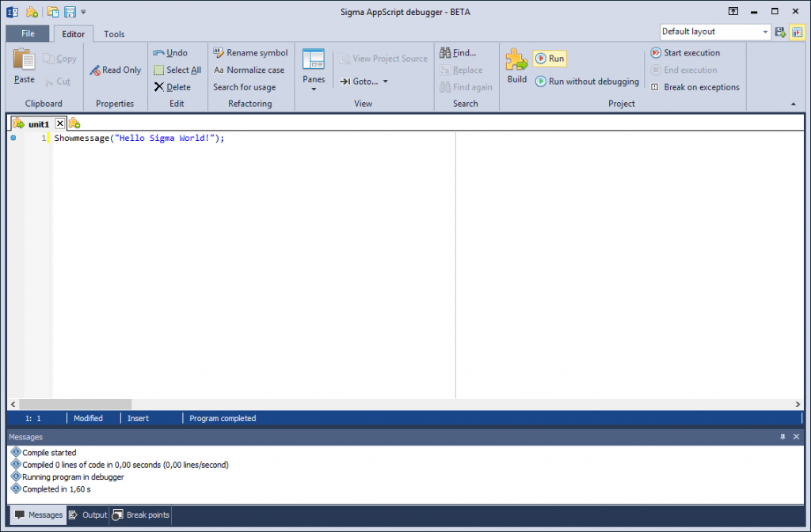This screenshot has height=532, width=811.
Task: Click Select All in Edit group
Action: [x=177, y=70]
